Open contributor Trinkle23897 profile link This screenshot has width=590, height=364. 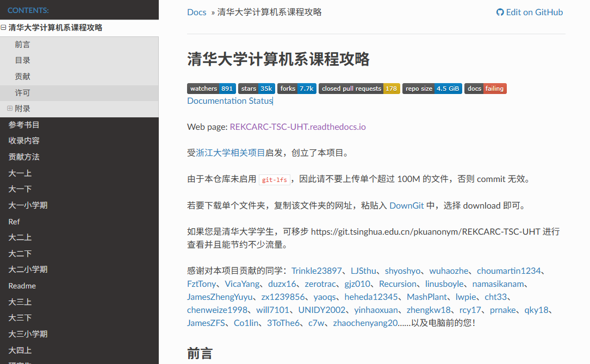pyautogui.click(x=316, y=271)
